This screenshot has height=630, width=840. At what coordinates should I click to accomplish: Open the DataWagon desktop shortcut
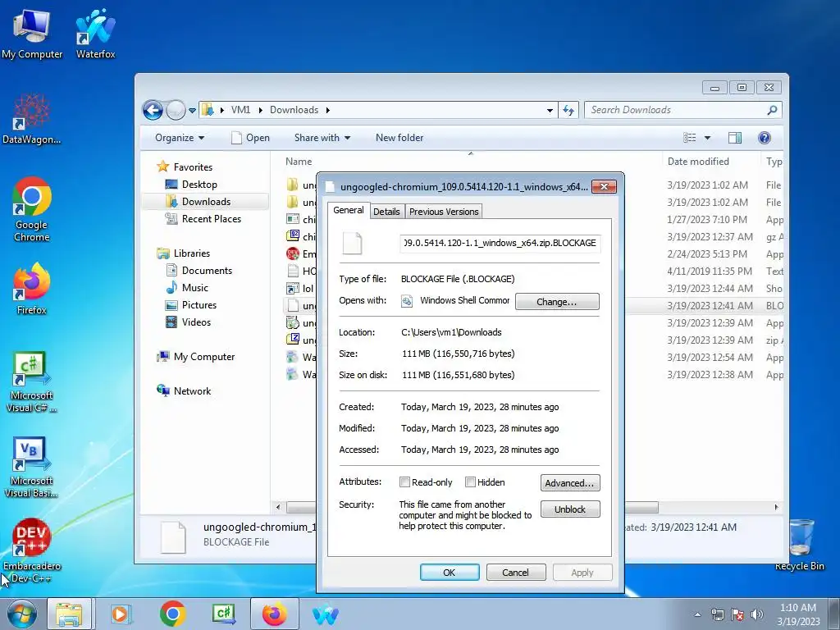(x=32, y=119)
